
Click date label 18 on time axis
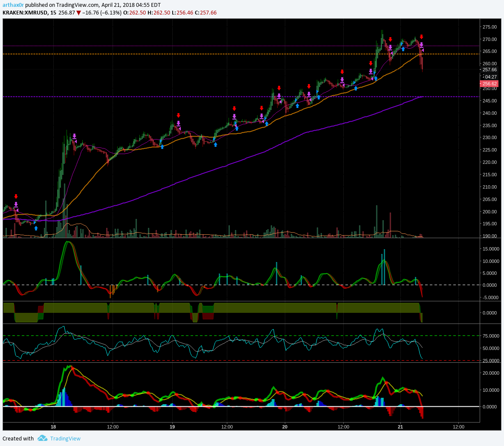[53, 427]
